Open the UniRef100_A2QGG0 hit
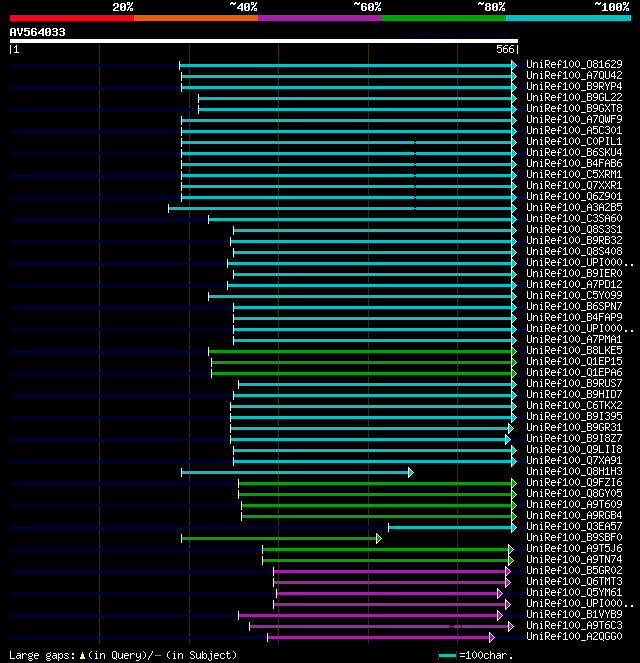 (574, 636)
